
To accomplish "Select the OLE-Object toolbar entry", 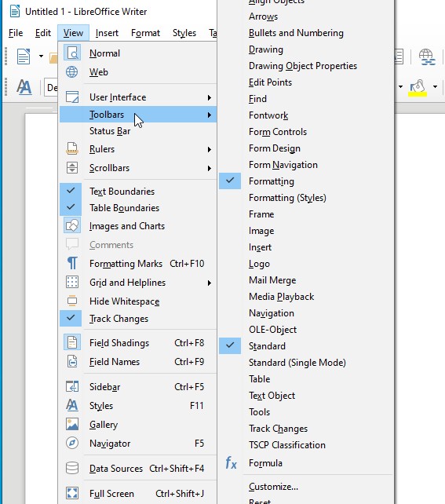I will pos(305,330).
